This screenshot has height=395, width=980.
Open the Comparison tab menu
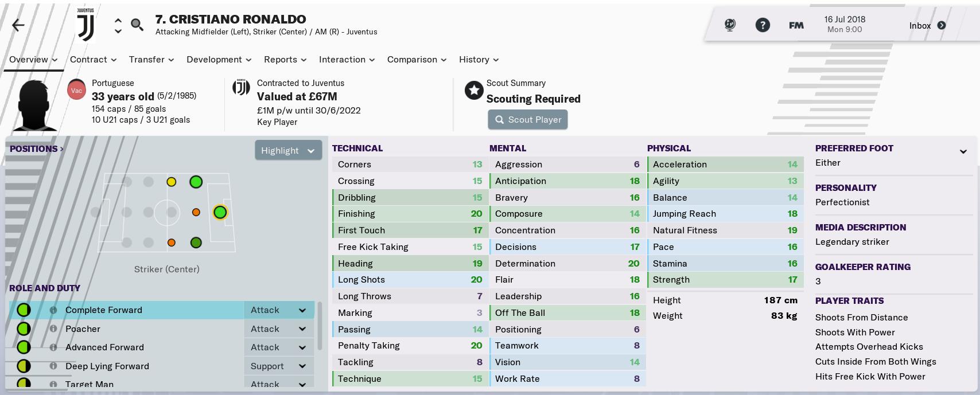tap(417, 60)
